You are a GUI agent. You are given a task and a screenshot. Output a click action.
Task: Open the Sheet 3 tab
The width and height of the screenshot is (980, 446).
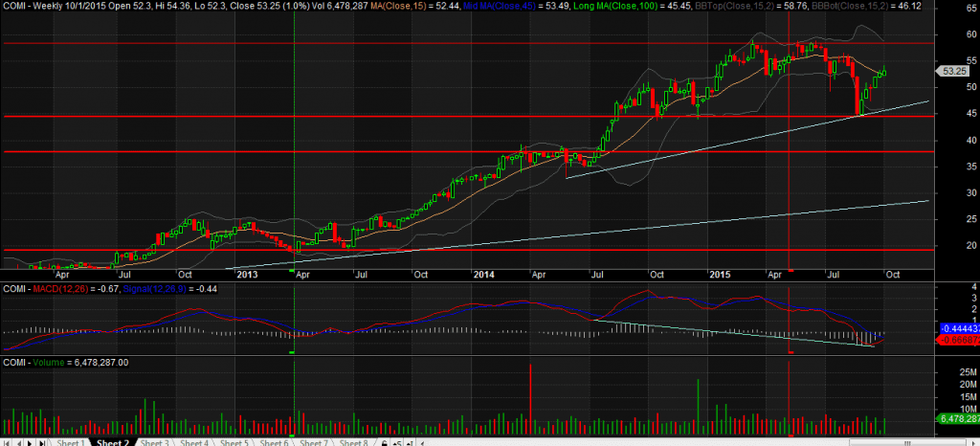tap(154, 442)
